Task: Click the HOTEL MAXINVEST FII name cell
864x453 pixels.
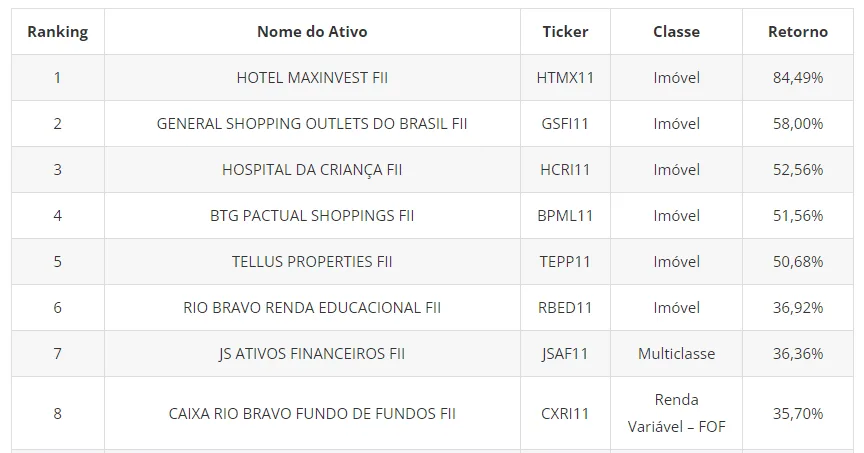Action: pyautogui.click(x=312, y=78)
